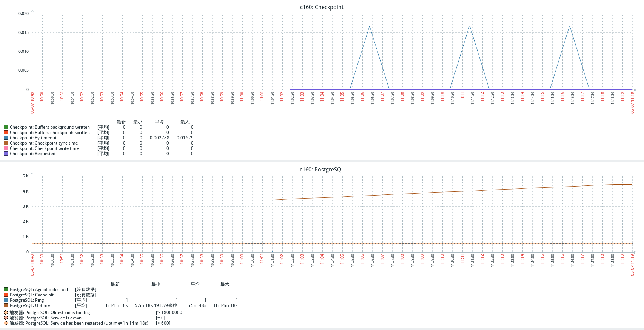Click the "1 K" y-axis label
Screen dimensions: 644x330
pyautogui.click(x=25, y=236)
